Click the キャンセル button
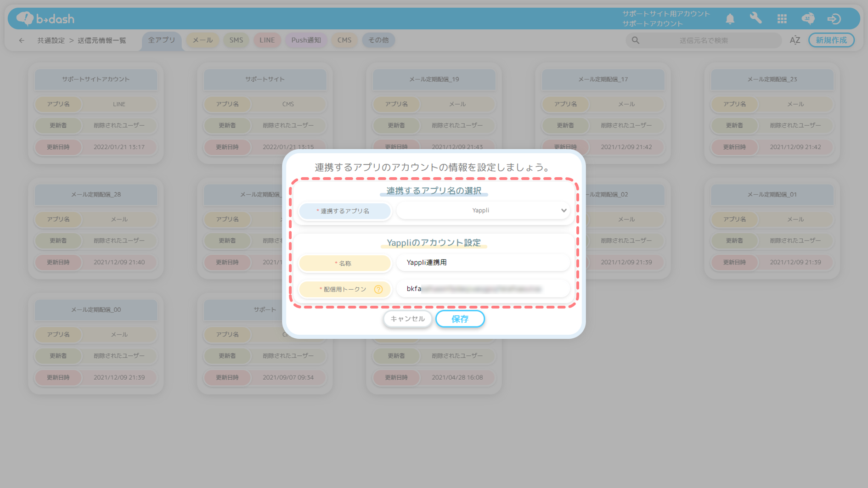 (407, 319)
